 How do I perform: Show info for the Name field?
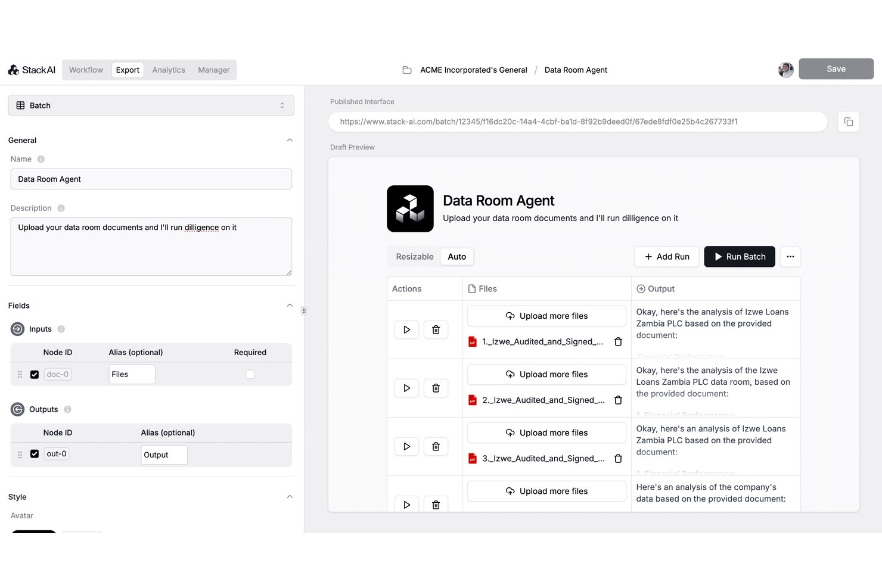point(41,159)
